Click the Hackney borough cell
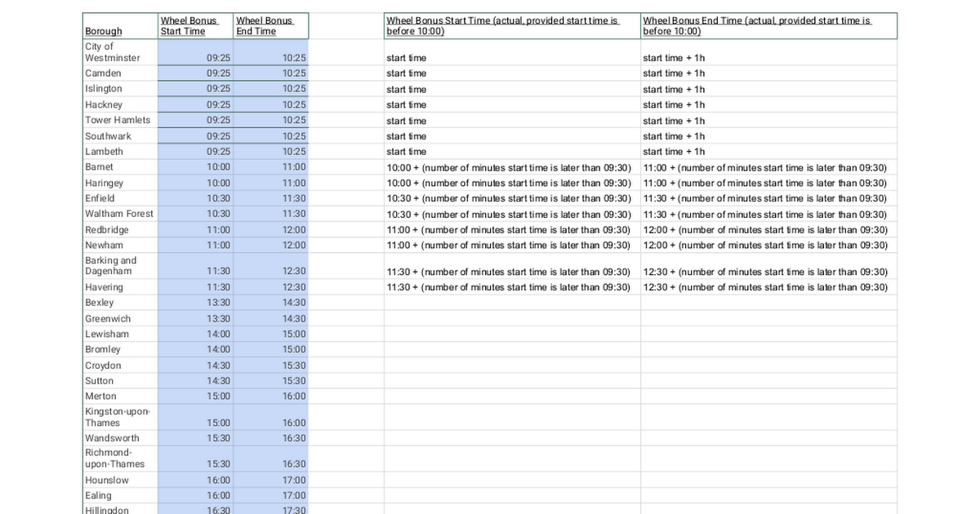The height and width of the screenshot is (514, 980). [119, 104]
